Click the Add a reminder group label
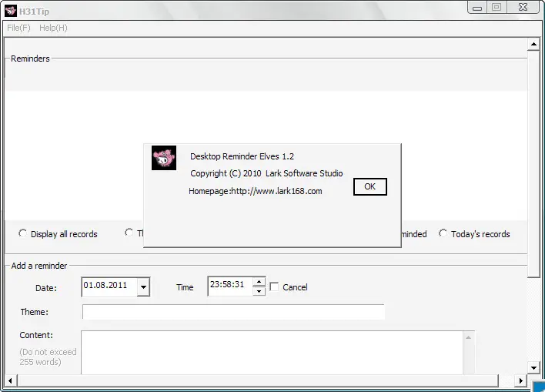Viewport: 545px width, 392px height. (39, 266)
